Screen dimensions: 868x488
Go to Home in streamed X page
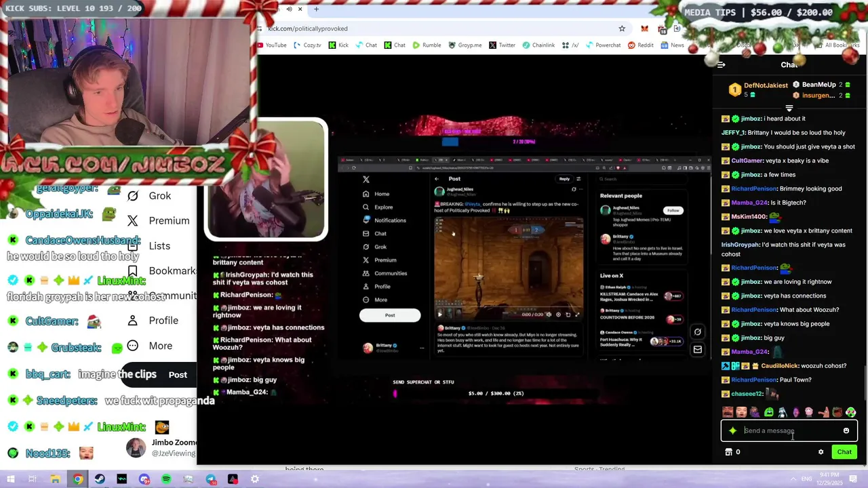coord(377,194)
